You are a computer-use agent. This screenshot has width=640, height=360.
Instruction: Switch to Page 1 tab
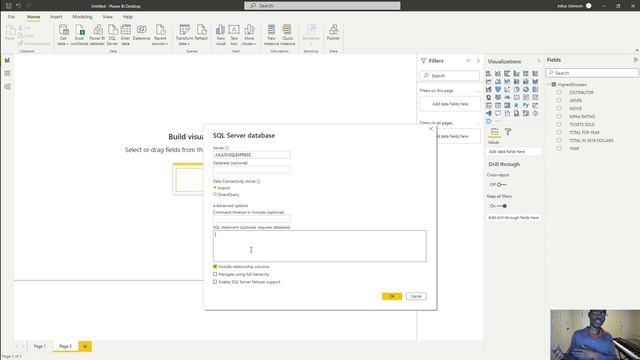tap(40, 346)
